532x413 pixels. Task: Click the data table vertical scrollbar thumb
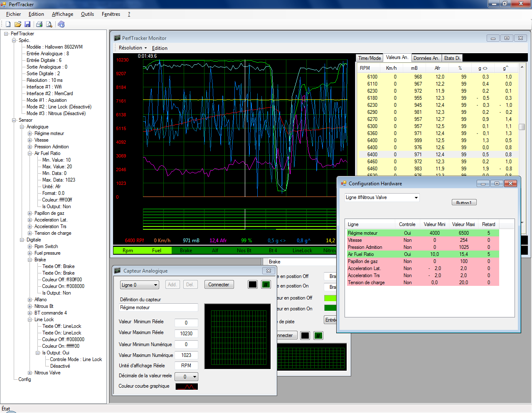tap(522, 126)
